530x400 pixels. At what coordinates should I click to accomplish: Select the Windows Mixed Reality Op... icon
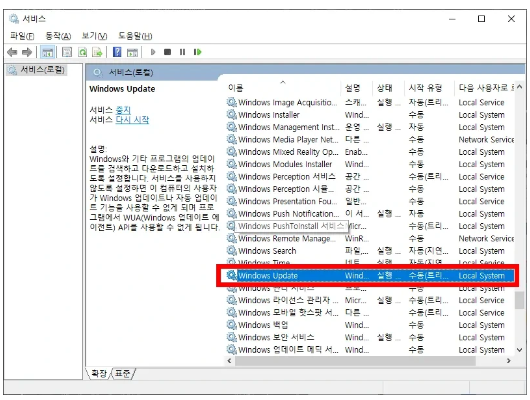232,151
